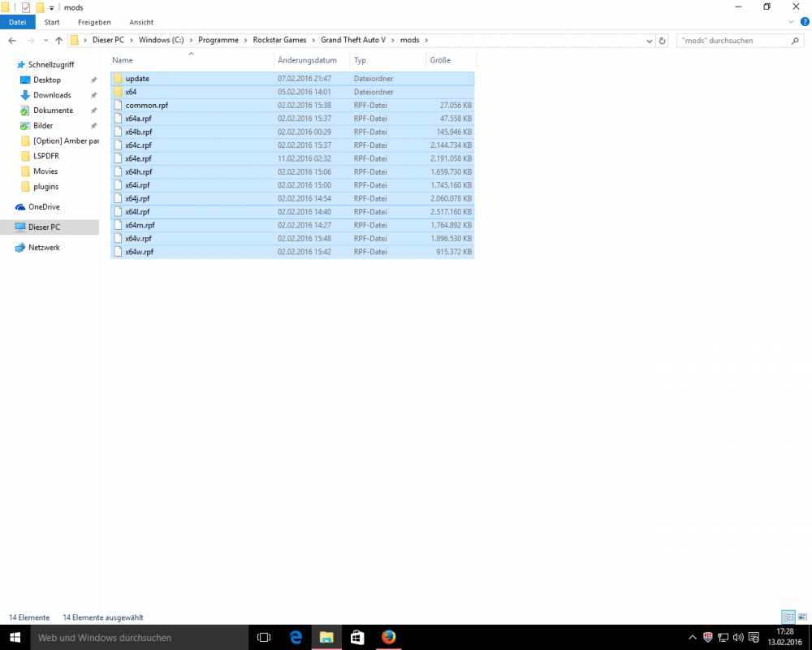The width and height of the screenshot is (812, 650).
Task: Launch Microsoft Edge from taskbar
Action: point(296,638)
